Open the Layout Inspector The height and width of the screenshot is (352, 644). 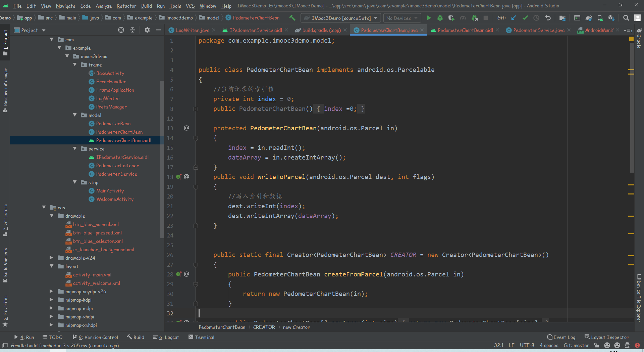(x=606, y=337)
